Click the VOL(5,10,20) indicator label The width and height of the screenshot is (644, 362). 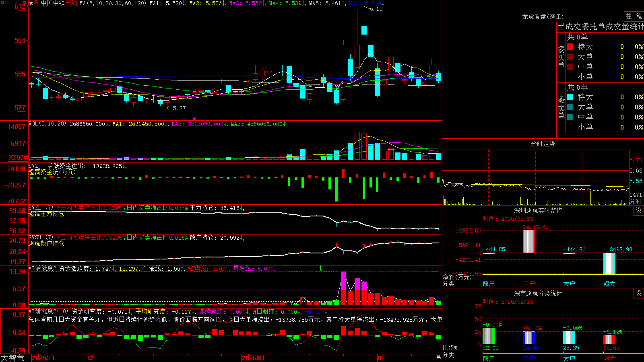coord(47,124)
